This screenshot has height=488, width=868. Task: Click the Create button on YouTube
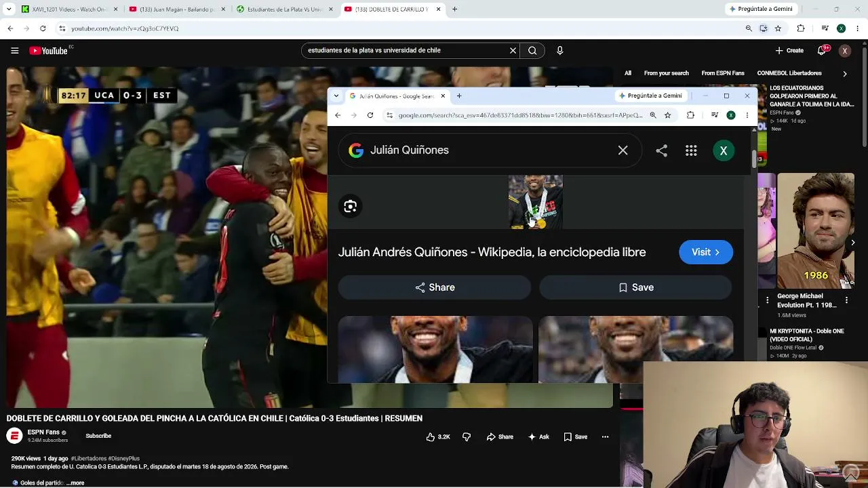click(x=789, y=51)
